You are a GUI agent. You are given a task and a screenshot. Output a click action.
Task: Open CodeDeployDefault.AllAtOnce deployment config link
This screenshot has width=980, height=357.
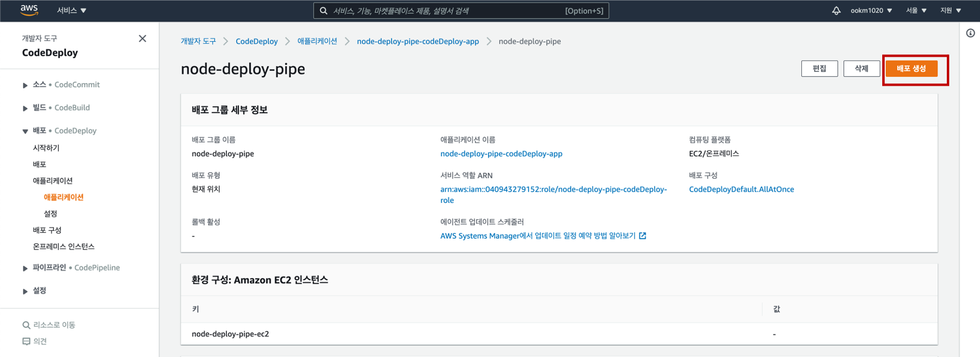click(x=741, y=189)
